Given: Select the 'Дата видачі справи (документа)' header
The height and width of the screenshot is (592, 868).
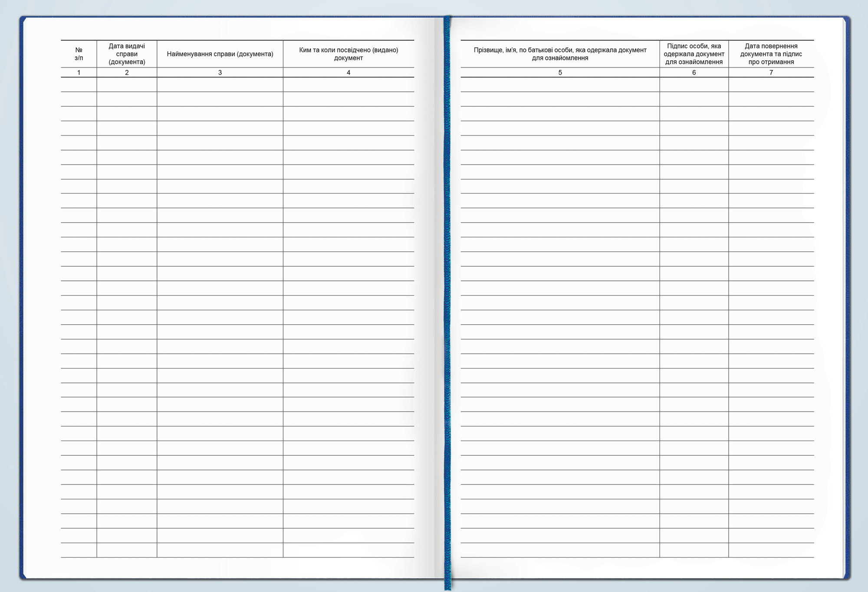Looking at the screenshot, I should (127, 54).
